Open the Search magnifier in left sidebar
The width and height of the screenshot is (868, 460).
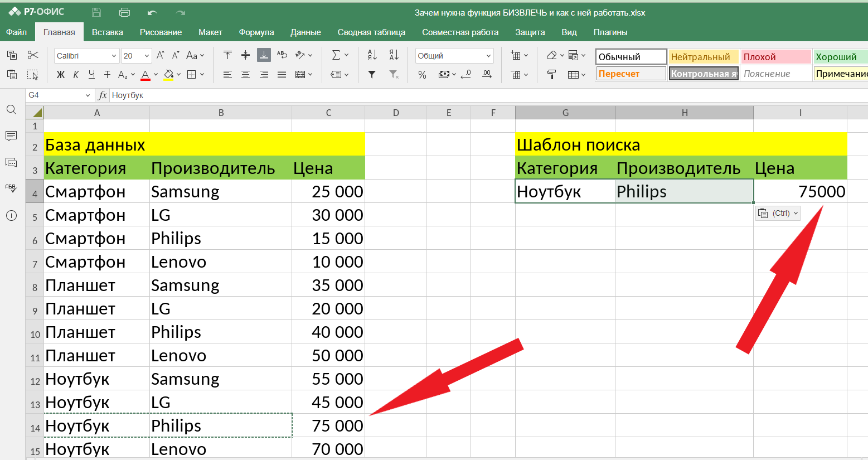tap(11, 110)
